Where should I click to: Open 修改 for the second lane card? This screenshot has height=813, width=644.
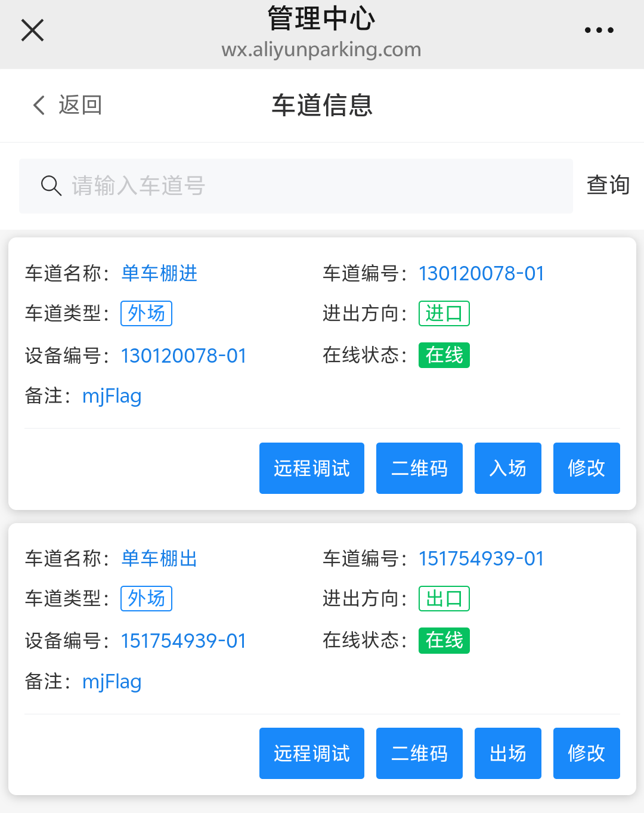(586, 753)
